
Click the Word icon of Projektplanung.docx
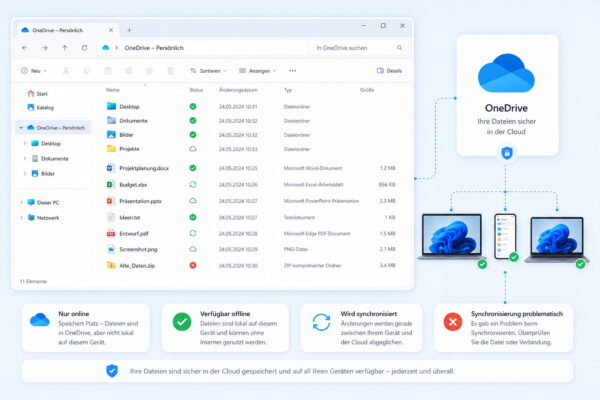tap(111, 168)
